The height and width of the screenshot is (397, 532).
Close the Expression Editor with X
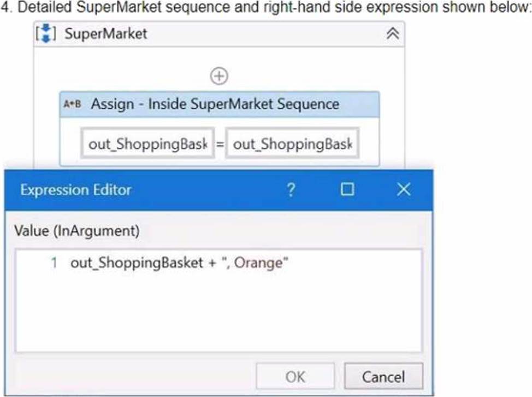pos(404,189)
